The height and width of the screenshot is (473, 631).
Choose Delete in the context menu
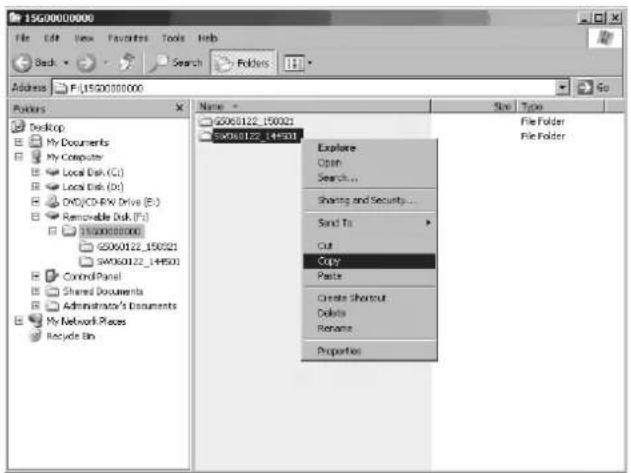[369, 313]
